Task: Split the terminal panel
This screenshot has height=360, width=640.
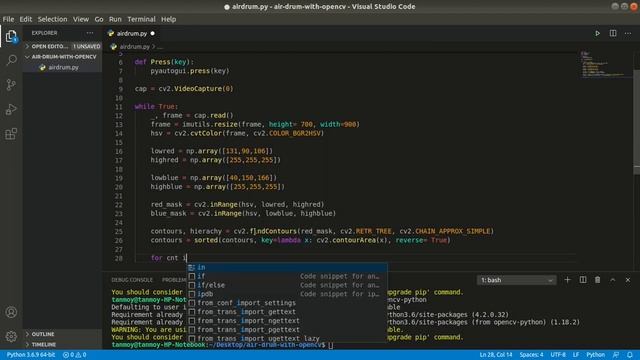Action: pos(582,280)
